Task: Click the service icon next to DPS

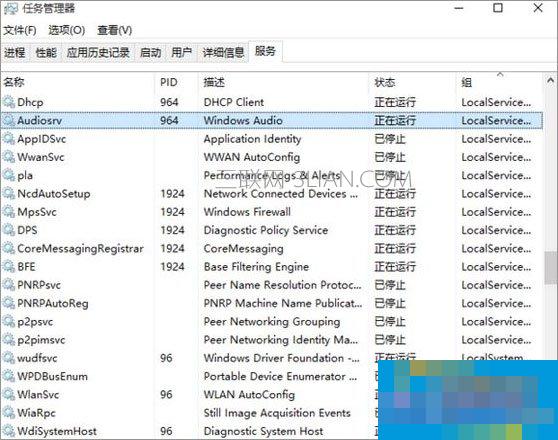Action: [9, 230]
